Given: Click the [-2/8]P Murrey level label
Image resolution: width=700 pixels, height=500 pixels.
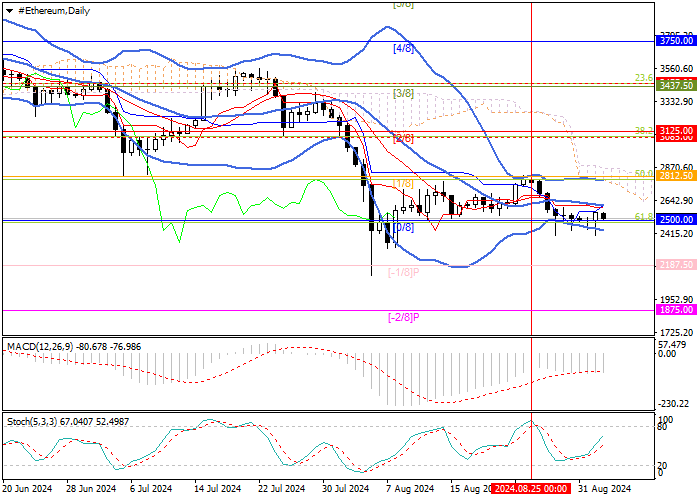Looking at the screenshot, I should (x=404, y=317).
